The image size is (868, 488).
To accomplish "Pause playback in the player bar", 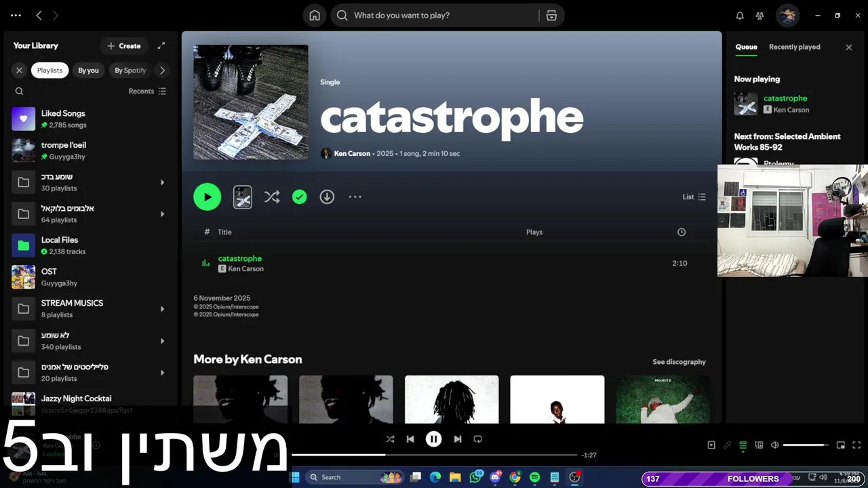I will (x=434, y=439).
